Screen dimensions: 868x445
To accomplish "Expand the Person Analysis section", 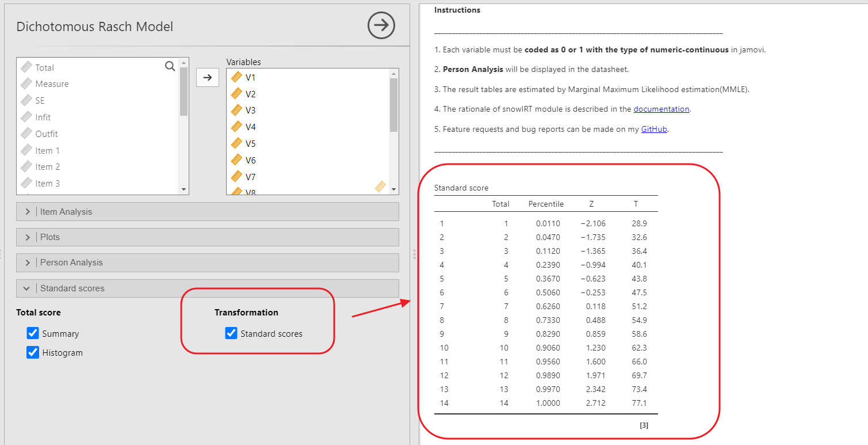I will point(207,262).
